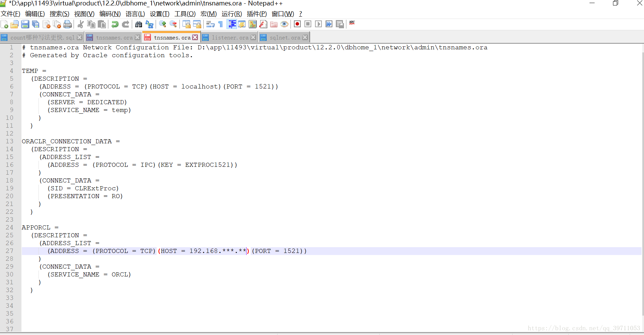Switch to the sqlnet.ora tab
This screenshot has height=335, width=644.
[x=285, y=37]
